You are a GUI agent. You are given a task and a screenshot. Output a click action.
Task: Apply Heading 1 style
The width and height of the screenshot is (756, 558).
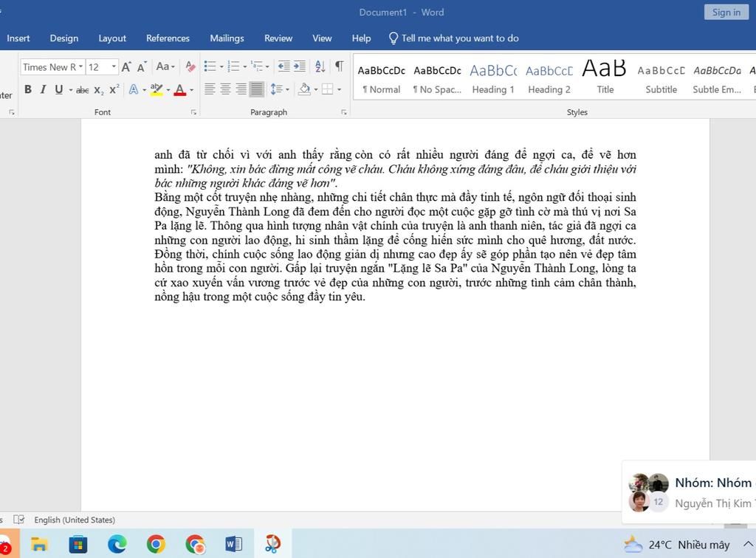(x=493, y=78)
